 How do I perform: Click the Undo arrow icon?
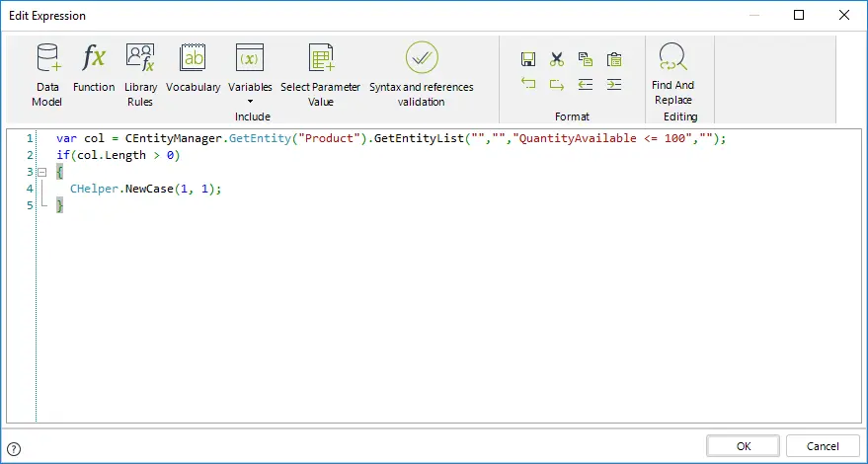click(528, 84)
